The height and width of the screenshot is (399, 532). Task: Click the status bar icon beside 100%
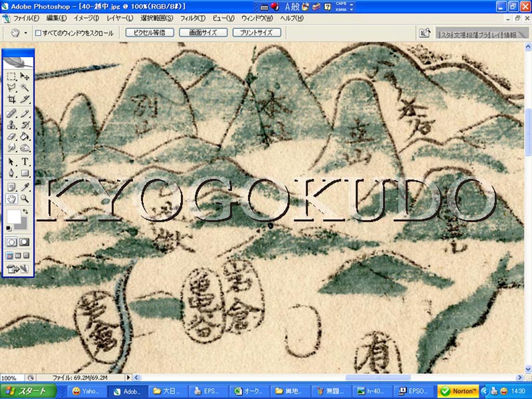pyautogui.click(x=31, y=378)
